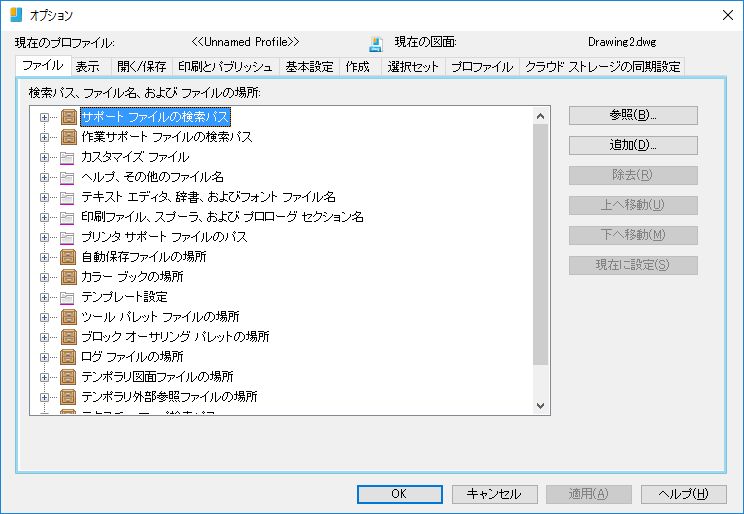
Task: Click the folder icon beside ヘルプ、その他のファイル名
Action: [x=67, y=178]
